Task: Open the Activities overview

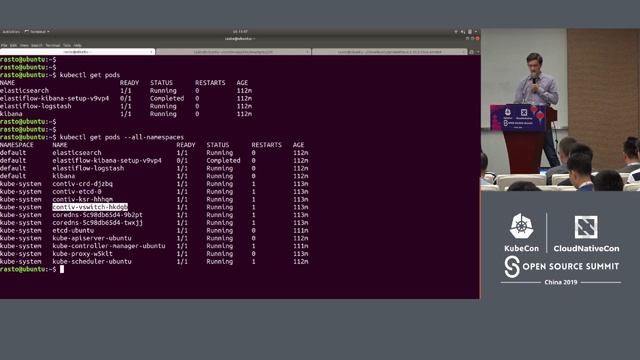Action: [x=11, y=31]
